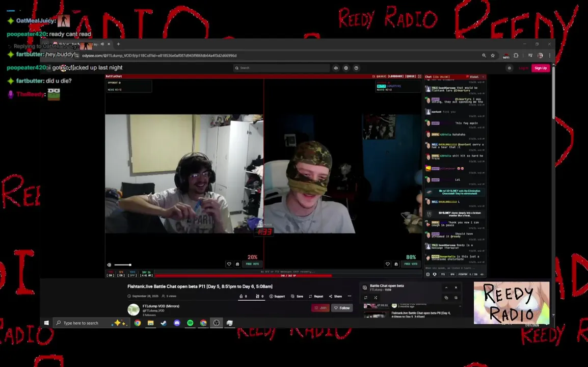Screen dimensions: 588x367
Task: Open the FTLdump VOD (Mirrors) channel link
Action: click(x=161, y=306)
